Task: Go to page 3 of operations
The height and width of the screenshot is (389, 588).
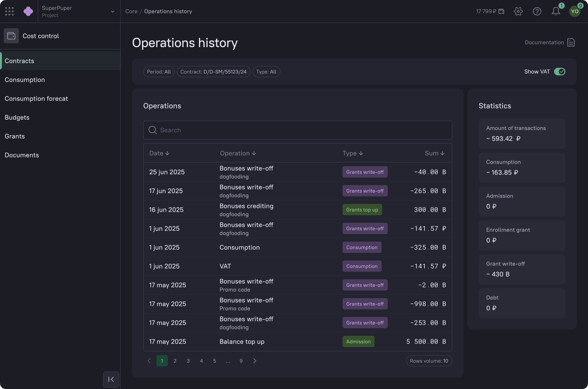Action: (188, 361)
